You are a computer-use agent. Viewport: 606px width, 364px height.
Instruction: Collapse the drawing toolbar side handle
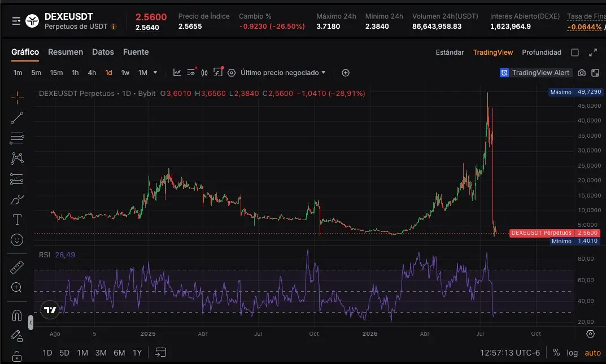click(30, 322)
